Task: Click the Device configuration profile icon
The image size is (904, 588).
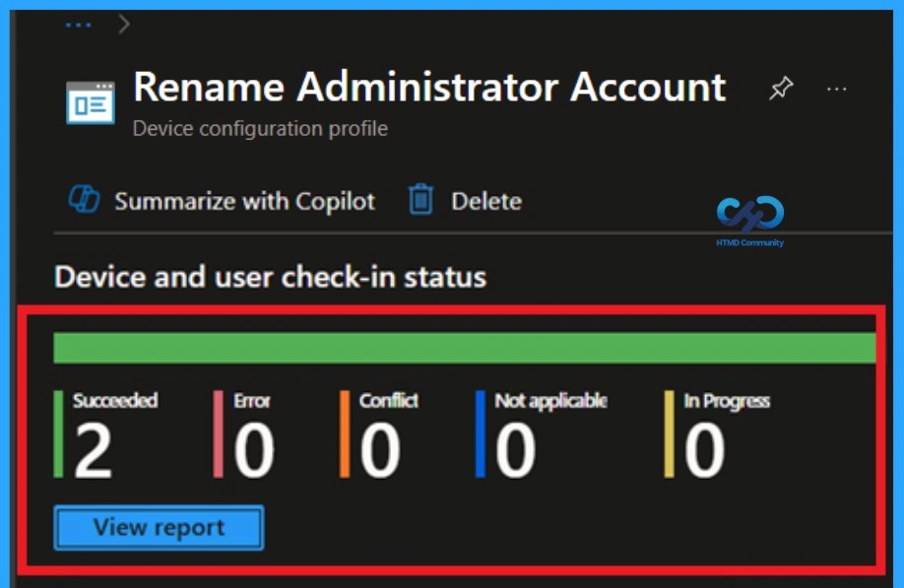Action: tap(92, 102)
